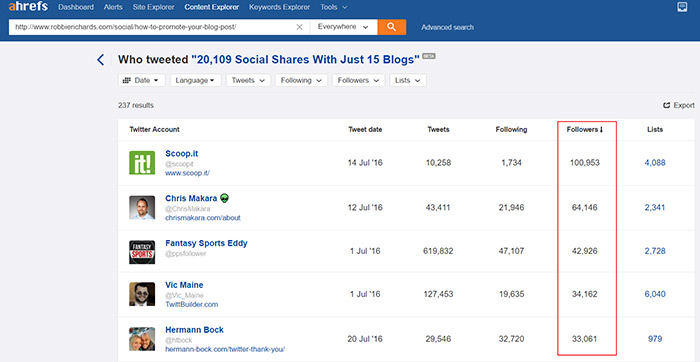Export the results

[x=679, y=105]
